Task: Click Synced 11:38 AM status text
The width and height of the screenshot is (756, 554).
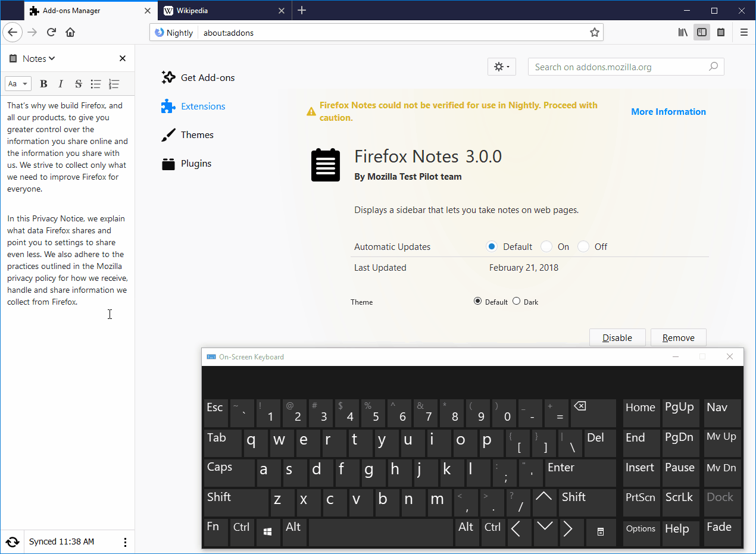Action: click(62, 542)
